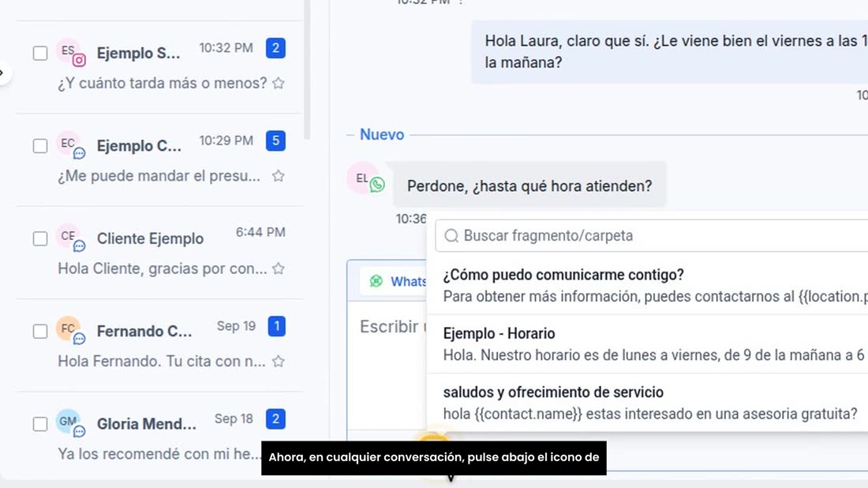Select checkbox for Gloria Mend... conversation

pyautogui.click(x=40, y=424)
